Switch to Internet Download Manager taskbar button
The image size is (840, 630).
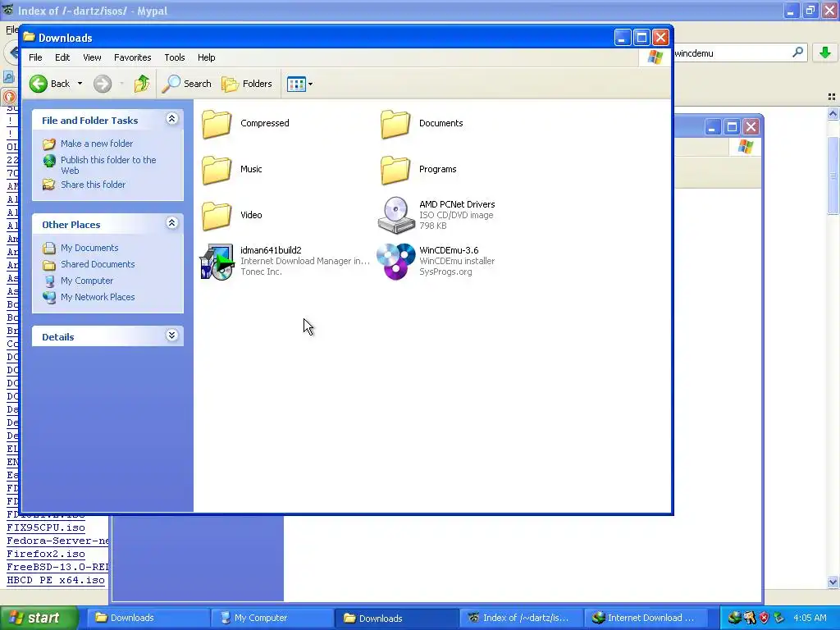pyautogui.click(x=645, y=618)
